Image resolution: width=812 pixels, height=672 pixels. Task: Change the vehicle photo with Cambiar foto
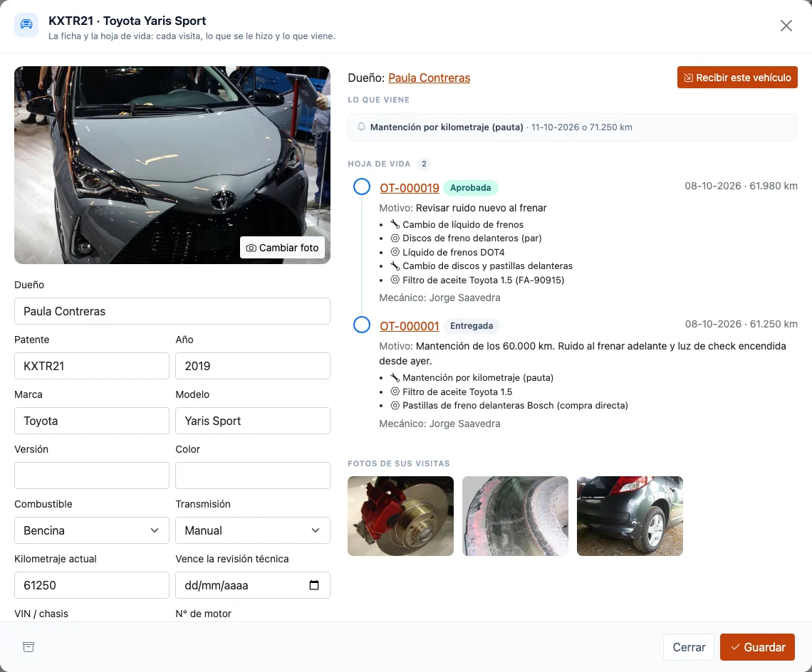click(x=282, y=248)
